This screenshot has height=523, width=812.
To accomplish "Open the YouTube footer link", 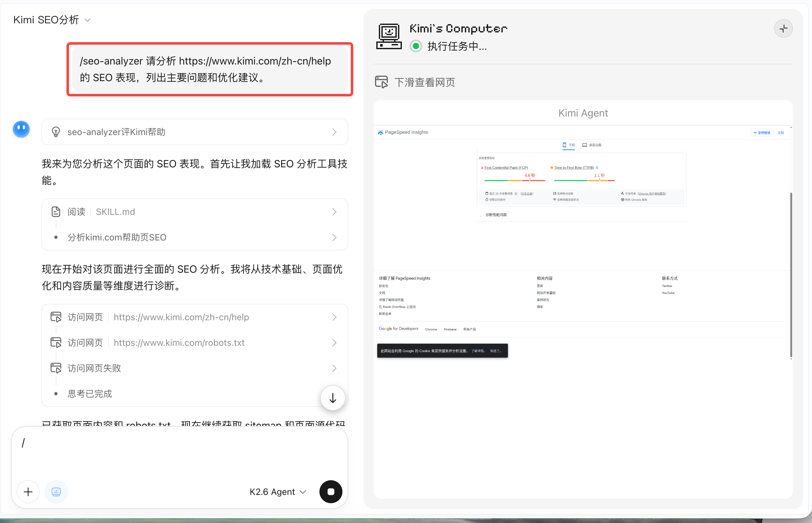I will [x=668, y=293].
